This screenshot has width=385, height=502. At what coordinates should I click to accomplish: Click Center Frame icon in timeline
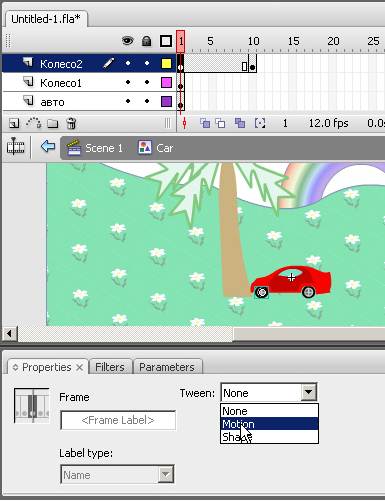(x=184, y=123)
